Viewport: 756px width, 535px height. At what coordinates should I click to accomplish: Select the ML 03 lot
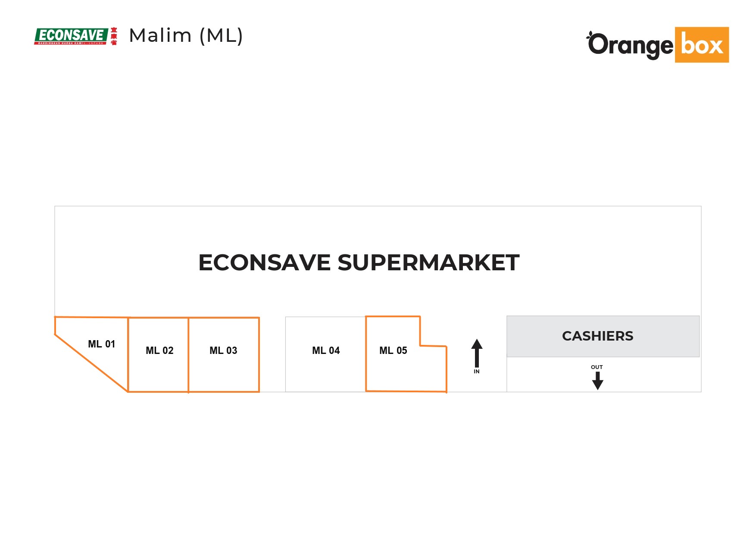[x=223, y=354]
